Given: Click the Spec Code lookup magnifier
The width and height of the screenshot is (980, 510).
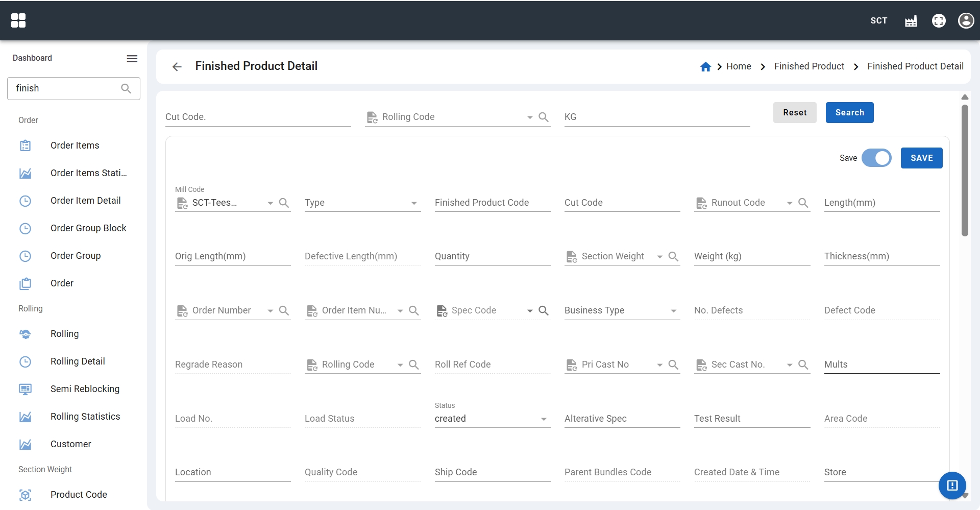Looking at the screenshot, I should (544, 310).
